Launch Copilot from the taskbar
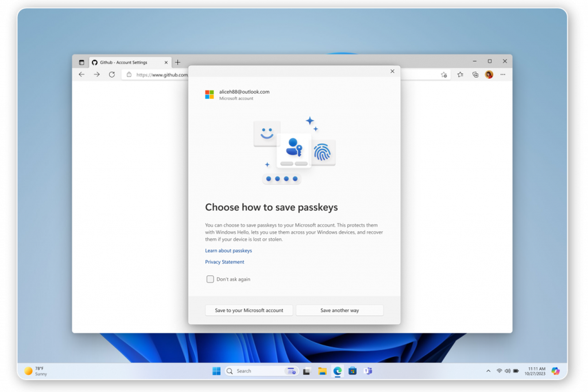The width and height of the screenshot is (588, 392). coord(555,371)
